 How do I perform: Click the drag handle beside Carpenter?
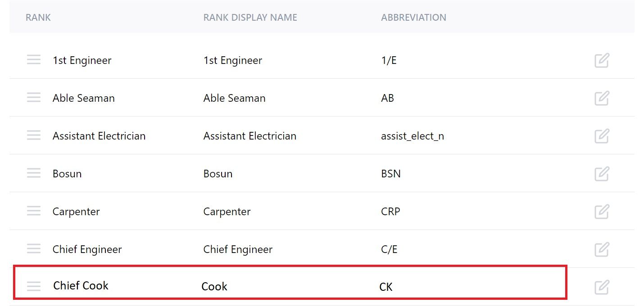point(34,211)
